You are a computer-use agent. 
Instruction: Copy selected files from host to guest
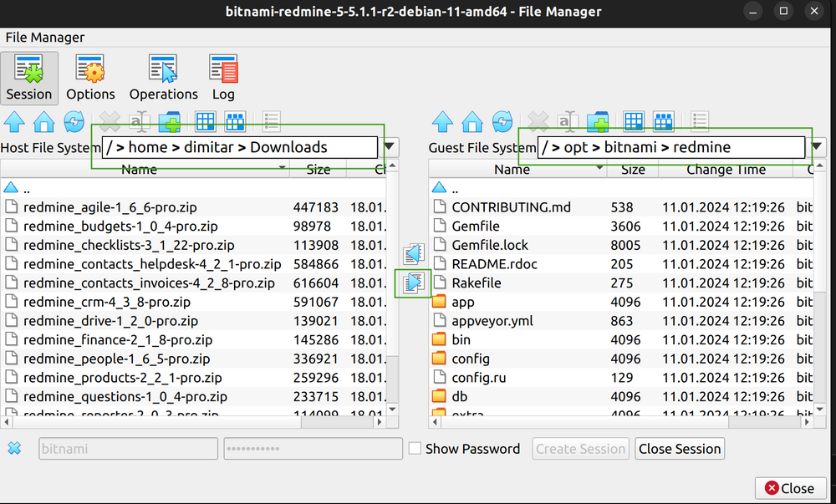pos(413,283)
